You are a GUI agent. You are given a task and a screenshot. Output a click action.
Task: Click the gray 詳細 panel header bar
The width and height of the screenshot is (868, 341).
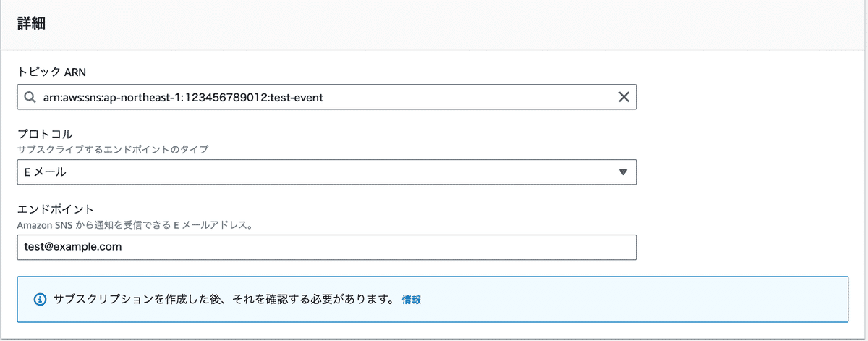tap(434, 25)
